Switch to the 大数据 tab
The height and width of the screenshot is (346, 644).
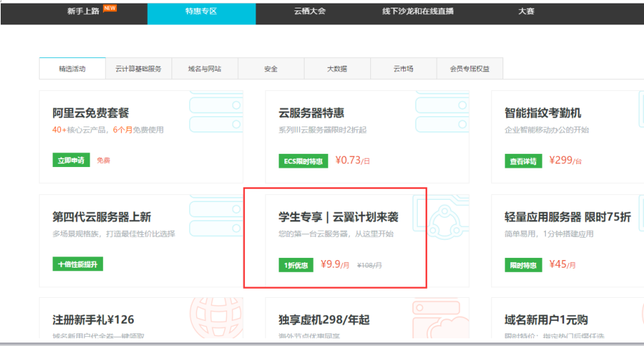337,69
